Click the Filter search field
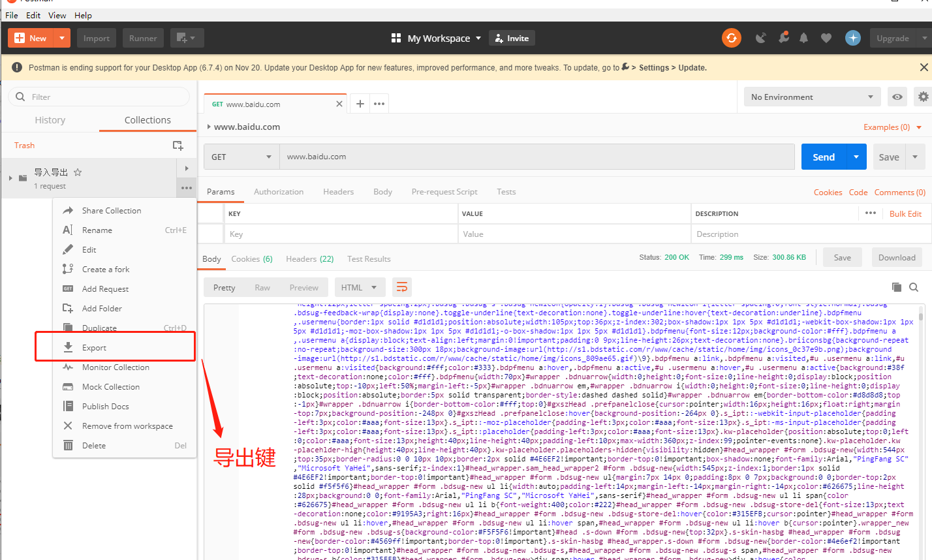This screenshot has height=560, width=932. pyautogui.click(x=99, y=97)
